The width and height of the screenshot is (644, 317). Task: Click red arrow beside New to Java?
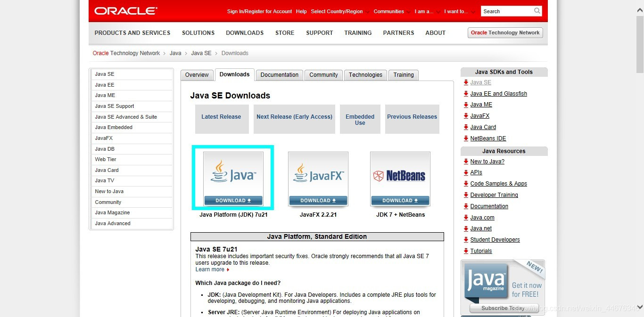[466, 162]
